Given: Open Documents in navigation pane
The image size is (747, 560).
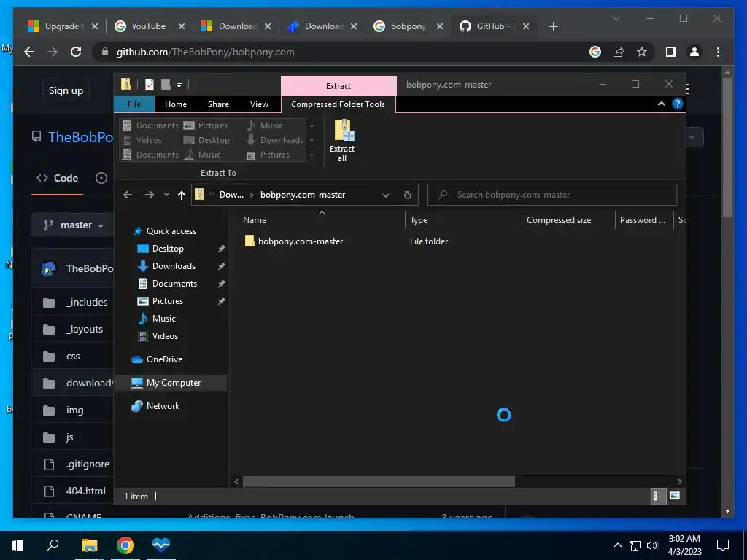Looking at the screenshot, I should point(174,284).
